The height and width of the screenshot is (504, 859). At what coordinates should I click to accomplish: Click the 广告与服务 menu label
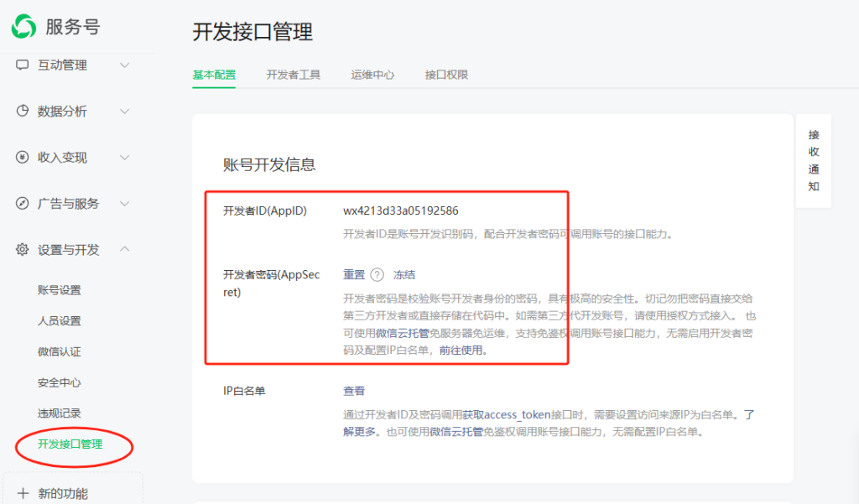coord(69,203)
